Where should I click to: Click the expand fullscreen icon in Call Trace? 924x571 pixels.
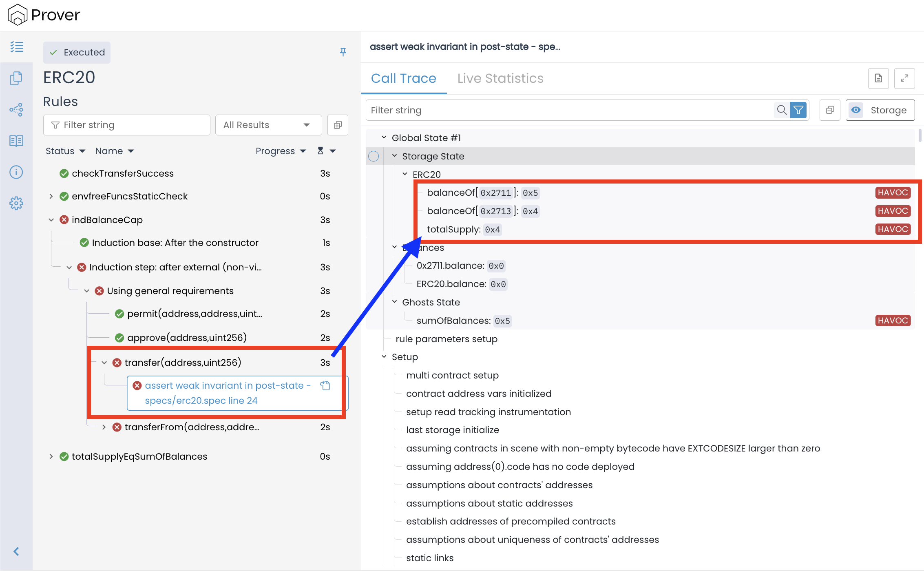904,78
